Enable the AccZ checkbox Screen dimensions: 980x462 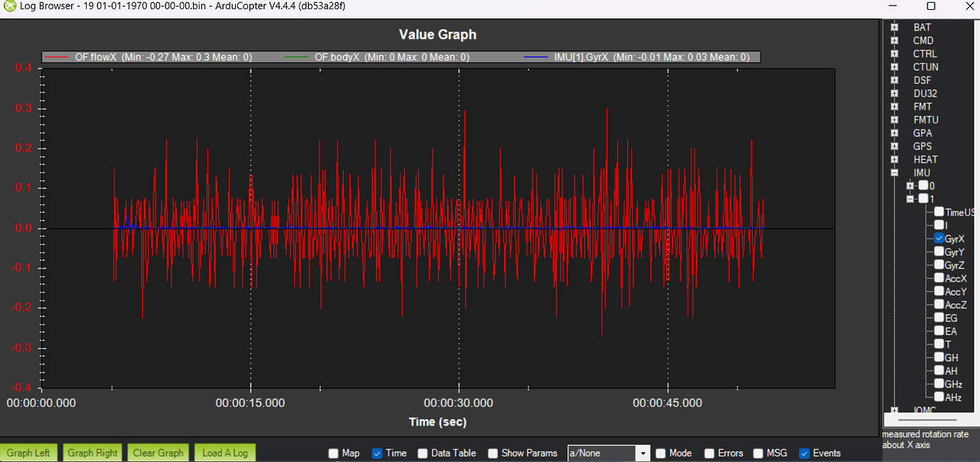click(x=939, y=305)
